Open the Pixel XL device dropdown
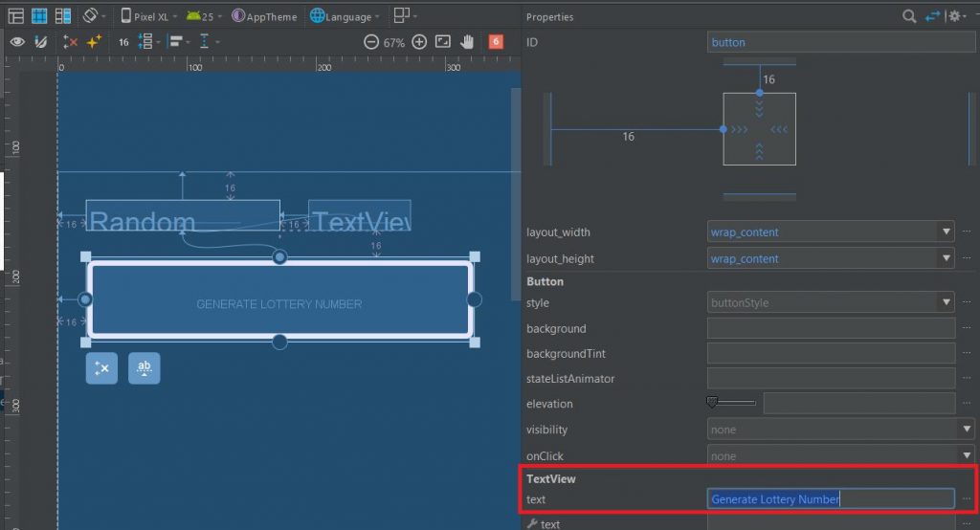 (149, 16)
